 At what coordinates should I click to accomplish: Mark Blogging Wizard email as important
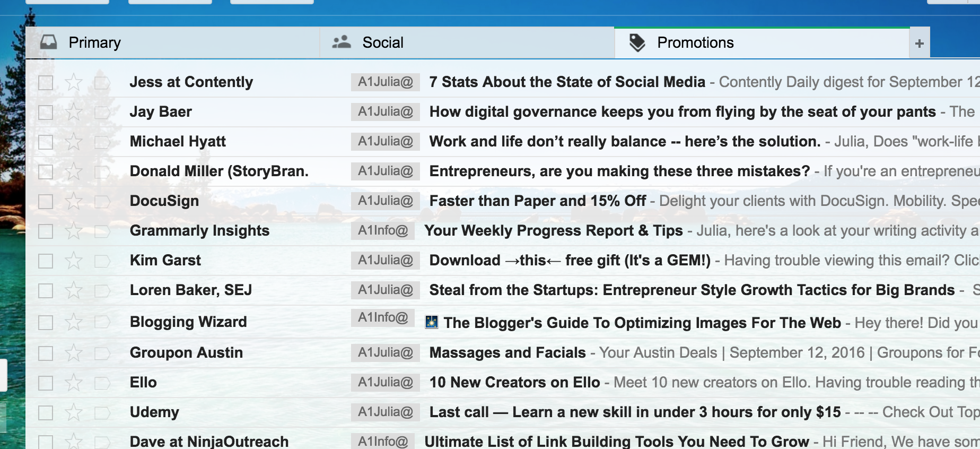[102, 323]
